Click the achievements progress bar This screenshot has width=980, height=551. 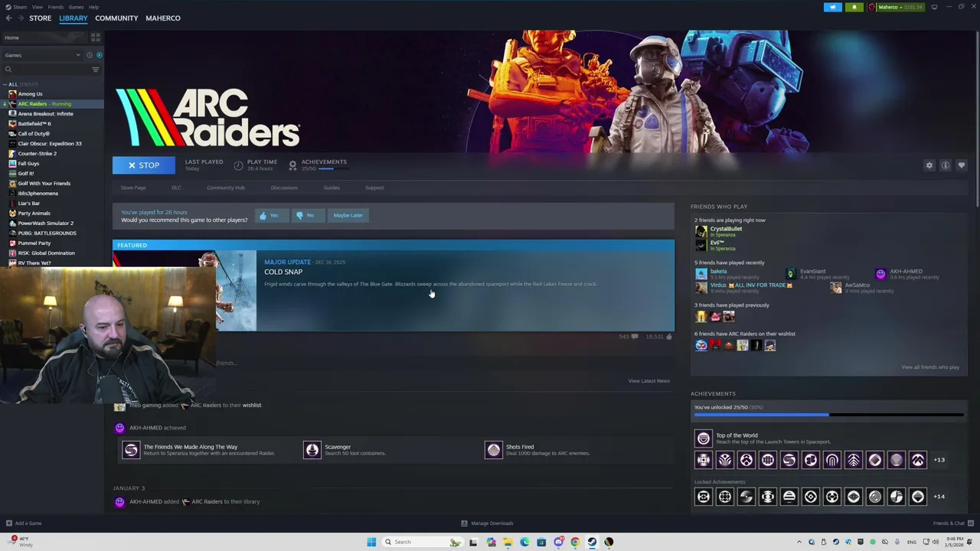[x=829, y=415]
